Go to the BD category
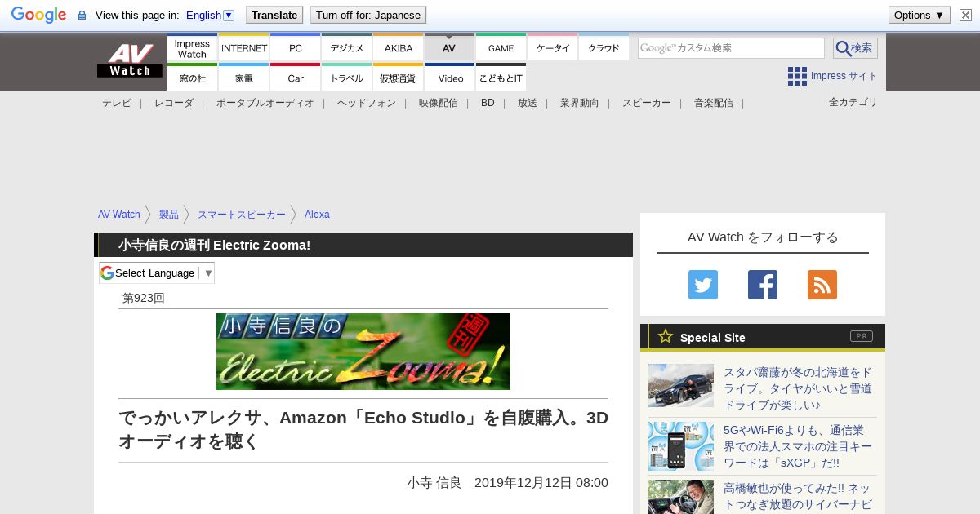 point(488,103)
